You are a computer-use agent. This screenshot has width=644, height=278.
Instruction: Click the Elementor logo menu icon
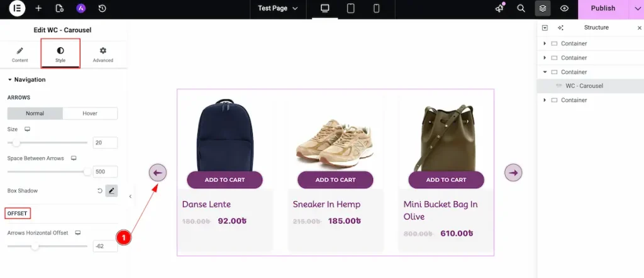pos(17,9)
